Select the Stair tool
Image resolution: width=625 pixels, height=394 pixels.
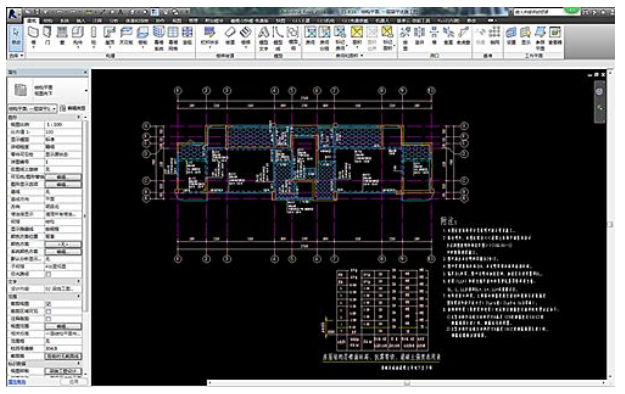tap(246, 36)
